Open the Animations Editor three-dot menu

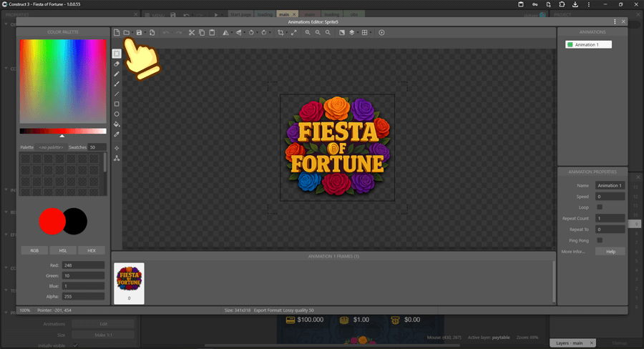pos(615,22)
